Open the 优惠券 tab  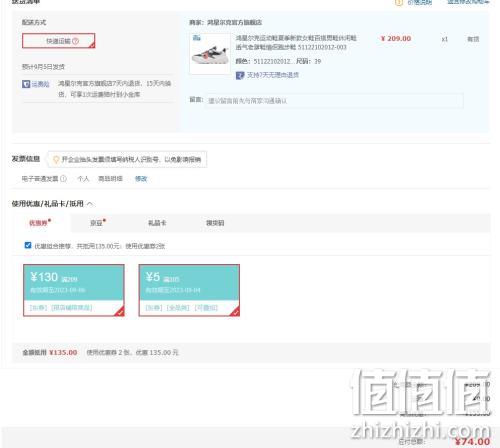coord(40,222)
